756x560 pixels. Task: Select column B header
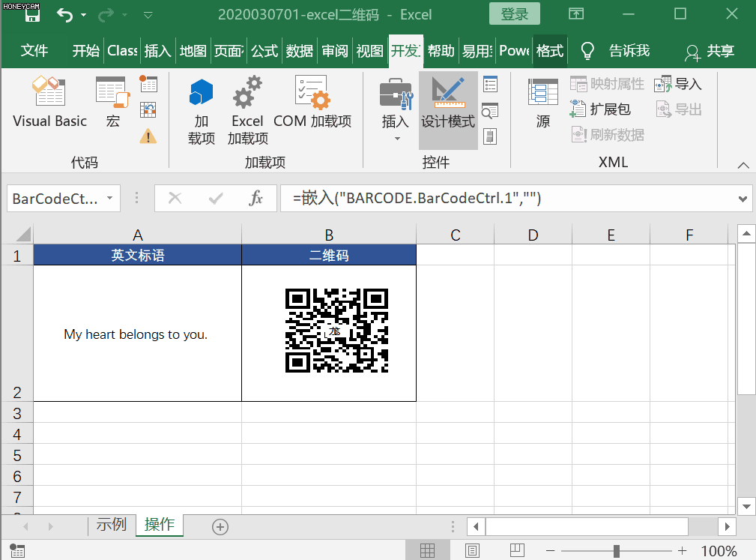(329, 235)
